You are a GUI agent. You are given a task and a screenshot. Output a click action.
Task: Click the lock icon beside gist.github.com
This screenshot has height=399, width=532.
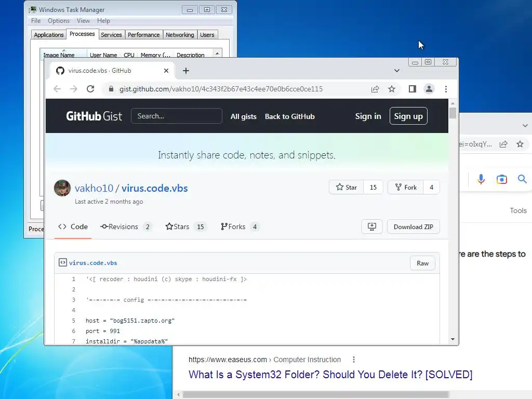[x=111, y=89]
